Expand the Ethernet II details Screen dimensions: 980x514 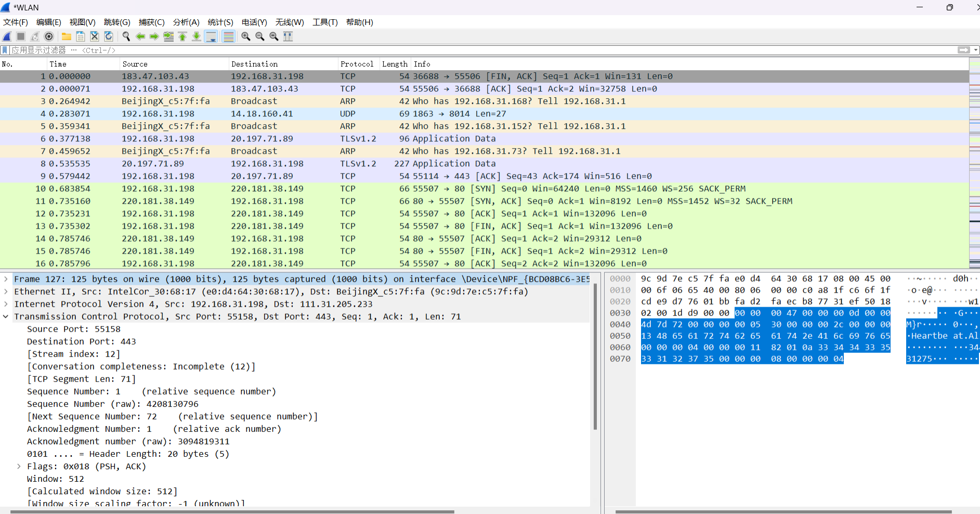point(6,292)
